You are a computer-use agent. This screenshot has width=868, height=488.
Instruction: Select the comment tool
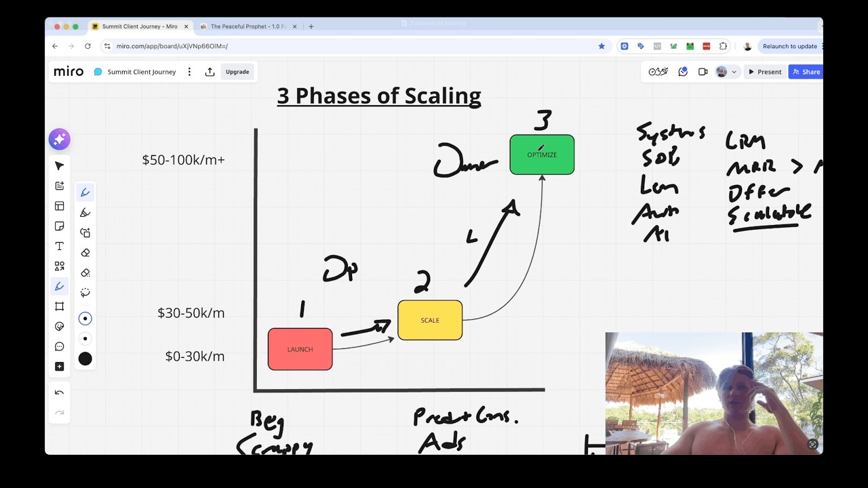pos(60,346)
